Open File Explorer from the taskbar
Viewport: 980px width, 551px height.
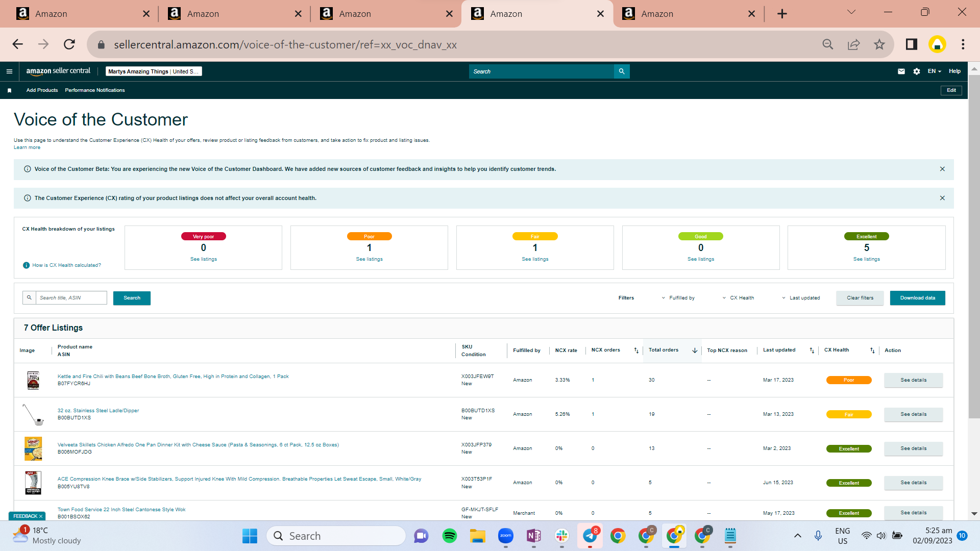(x=477, y=536)
